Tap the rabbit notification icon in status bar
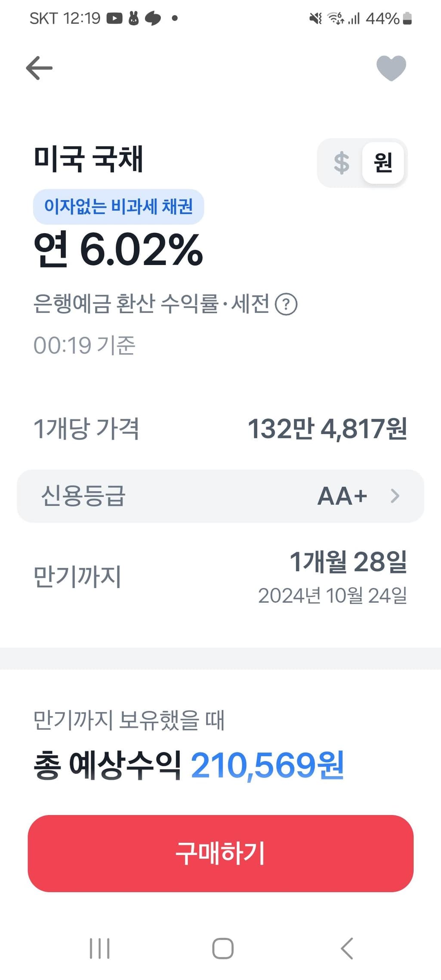 tap(134, 18)
